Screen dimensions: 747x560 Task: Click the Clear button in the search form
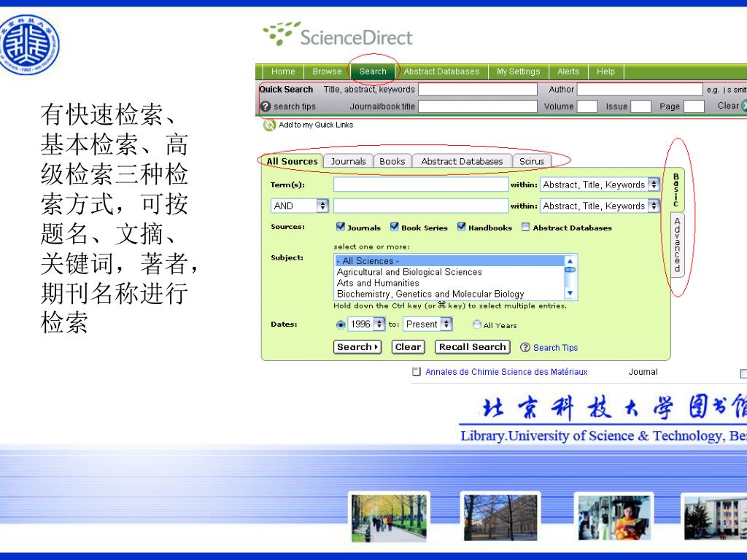tap(408, 346)
